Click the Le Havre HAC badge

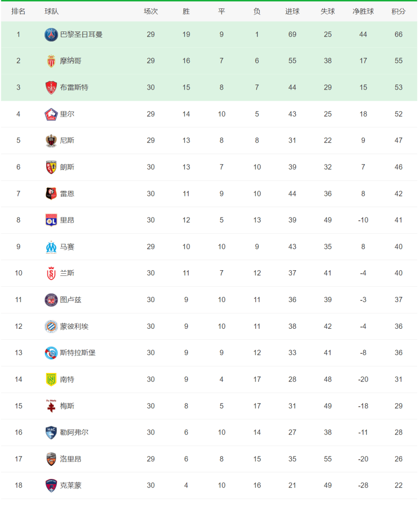click(51, 432)
